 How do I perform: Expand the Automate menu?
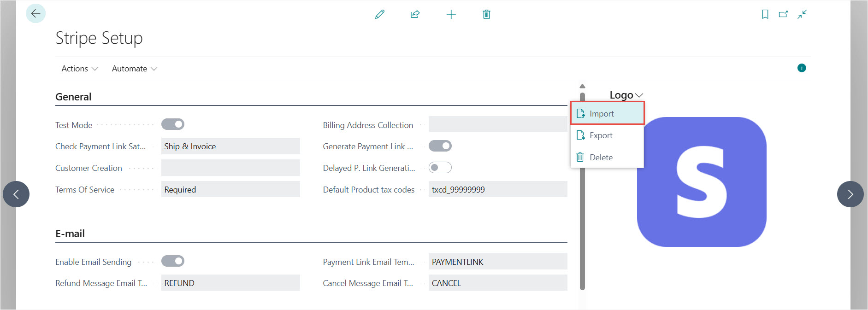click(x=134, y=69)
